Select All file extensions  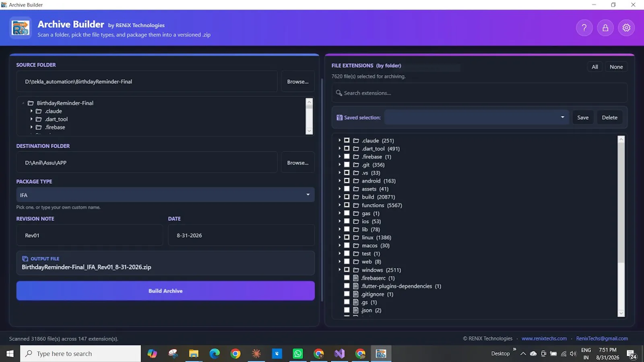coord(594,67)
